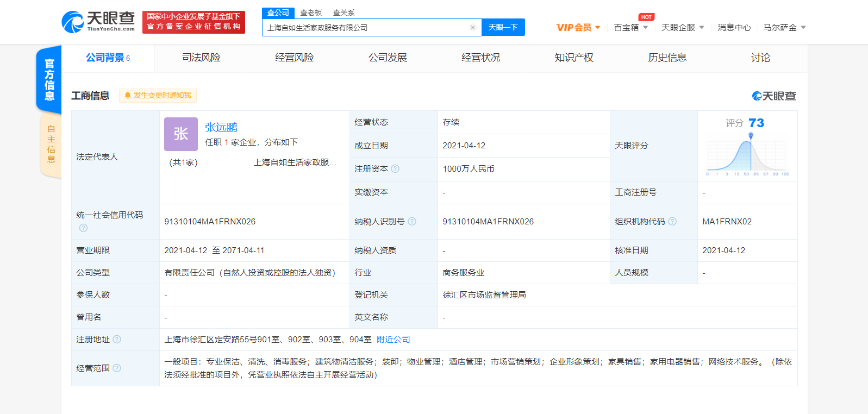Select the 查老板 search tab
This screenshot has height=414, width=868.
point(311,12)
